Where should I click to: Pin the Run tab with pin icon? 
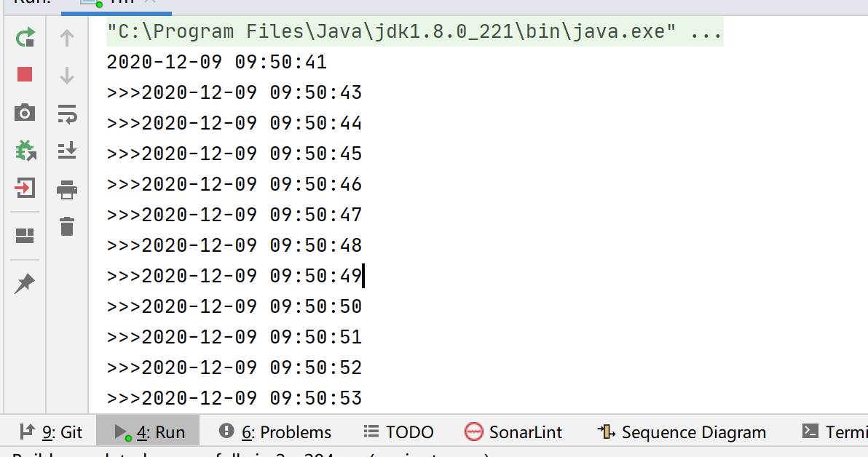pos(25,284)
